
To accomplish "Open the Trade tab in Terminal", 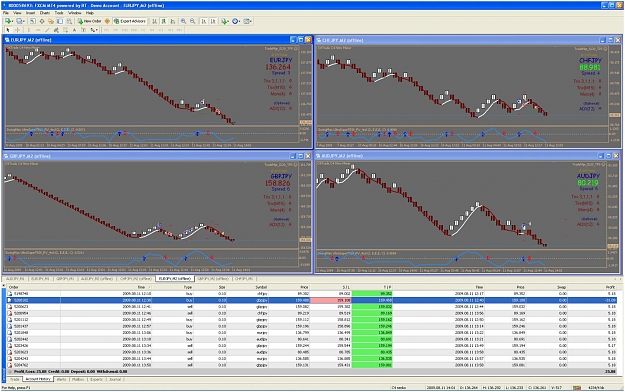I will pyautogui.click(x=15, y=379).
